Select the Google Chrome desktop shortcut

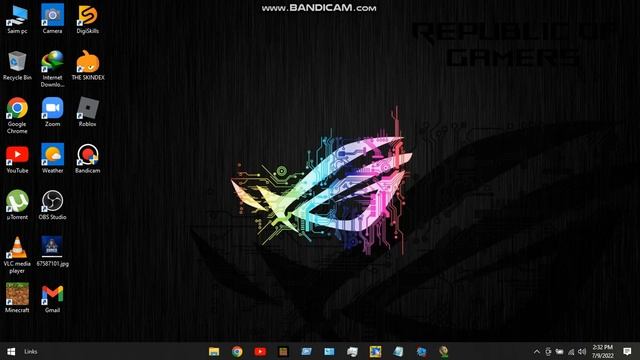click(x=17, y=116)
